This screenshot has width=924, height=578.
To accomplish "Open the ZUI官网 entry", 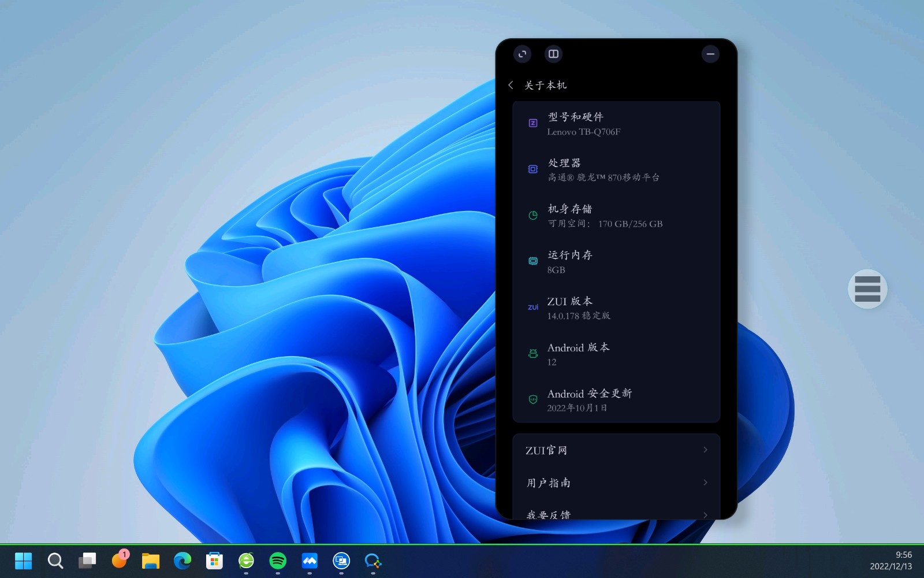I will [616, 450].
